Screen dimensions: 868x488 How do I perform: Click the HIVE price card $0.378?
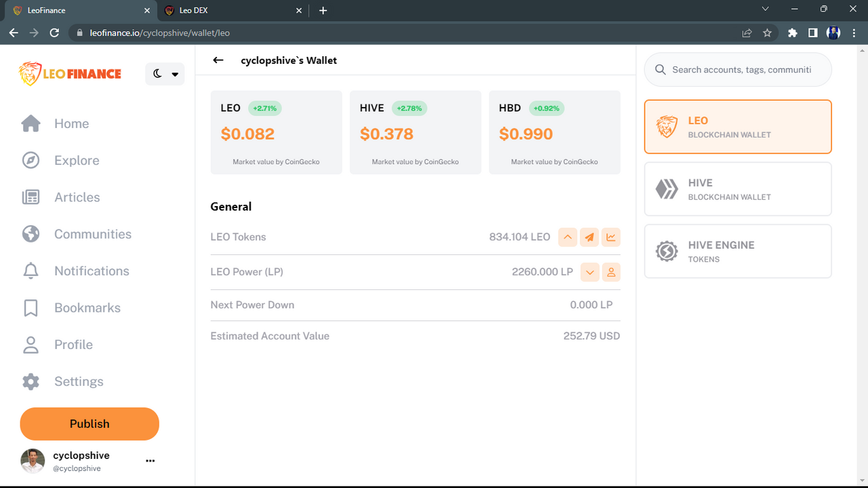point(415,132)
